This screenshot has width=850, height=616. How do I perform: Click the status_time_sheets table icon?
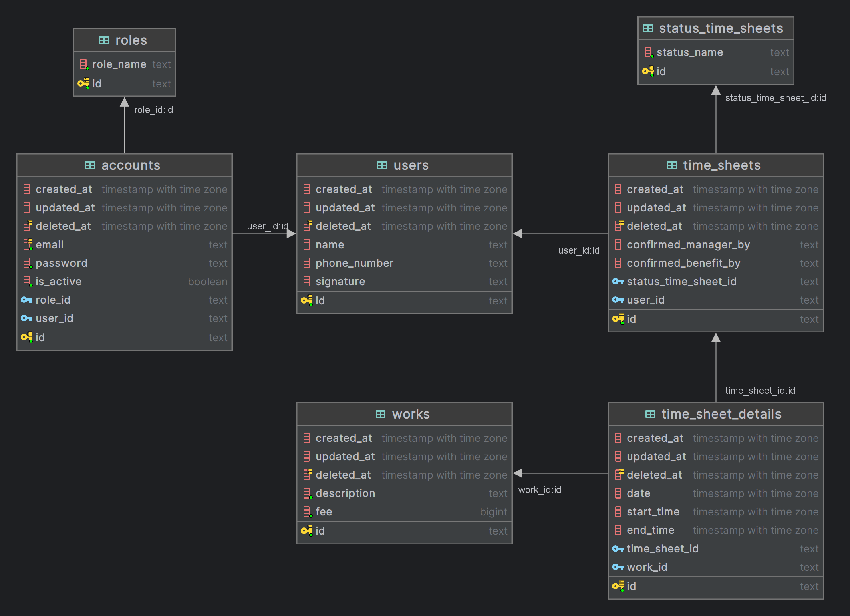[x=648, y=28]
